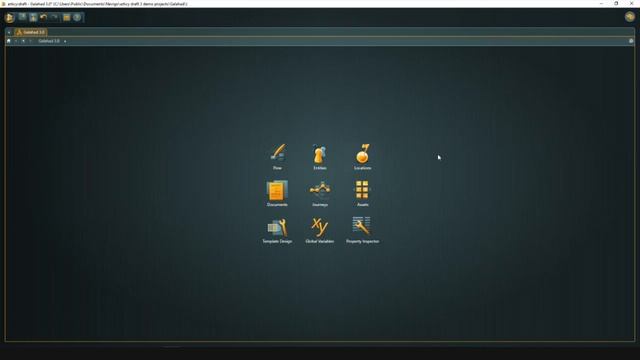The height and width of the screenshot is (360, 640).
Task: Click the Template Design label text
Action: [x=277, y=241]
